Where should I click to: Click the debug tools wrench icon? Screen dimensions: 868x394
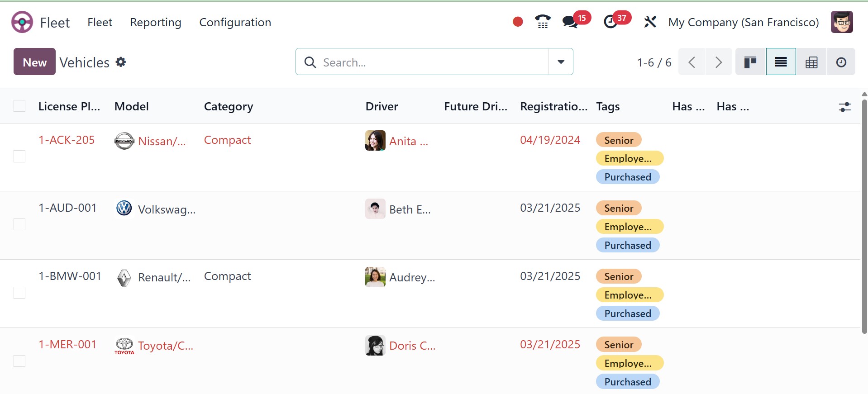pyautogui.click(x=650, y=22)
